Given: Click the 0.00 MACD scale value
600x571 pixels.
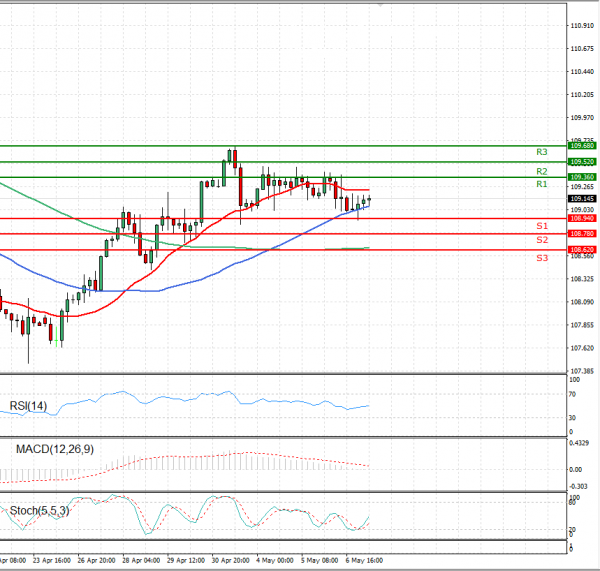Looking at the screenshot, I should pyautogui.click(x=576, y=470).
